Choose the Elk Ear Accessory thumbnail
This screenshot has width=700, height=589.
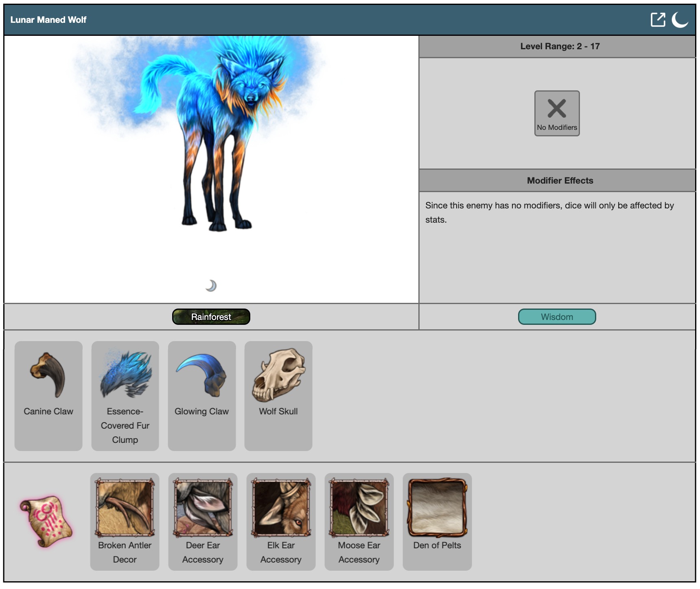pyautogui.click(x=281, y=508)
